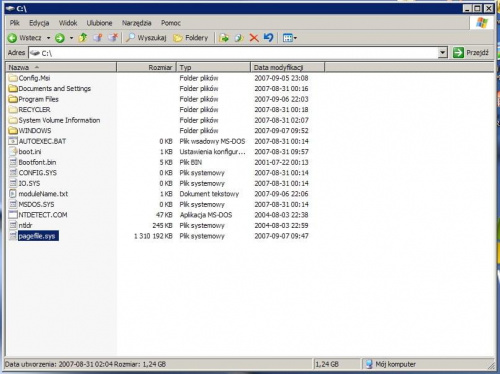The image size is (500, 374).
Task: Click the address field showing C:\
Action: click(x=233, y=53)
